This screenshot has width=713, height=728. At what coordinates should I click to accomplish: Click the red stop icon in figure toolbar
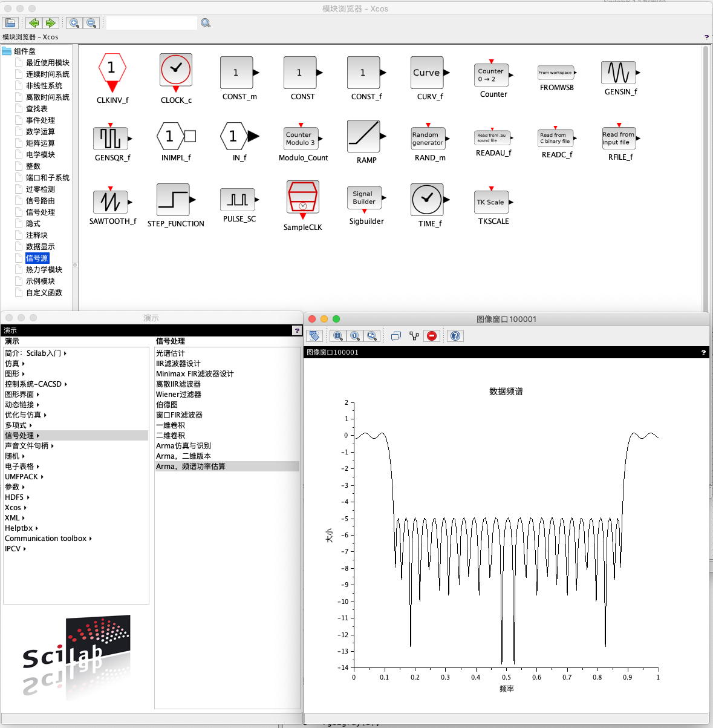click(x=432, y=336)
